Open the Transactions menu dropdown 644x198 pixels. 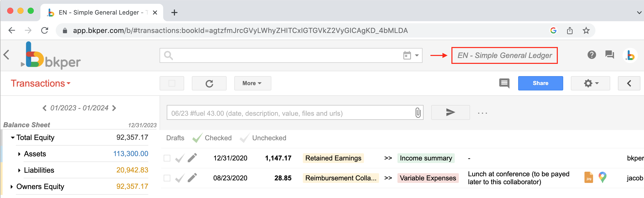pyautogui.click(x=40, y=84)
